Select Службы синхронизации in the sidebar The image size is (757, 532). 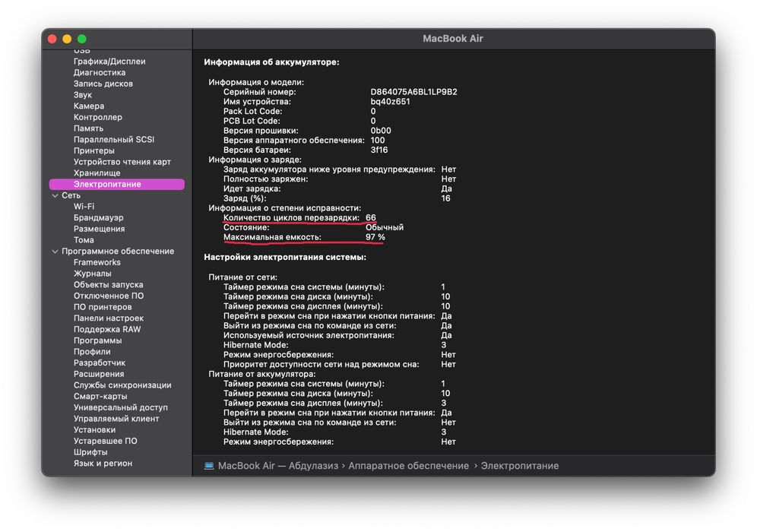pos(122,385)
